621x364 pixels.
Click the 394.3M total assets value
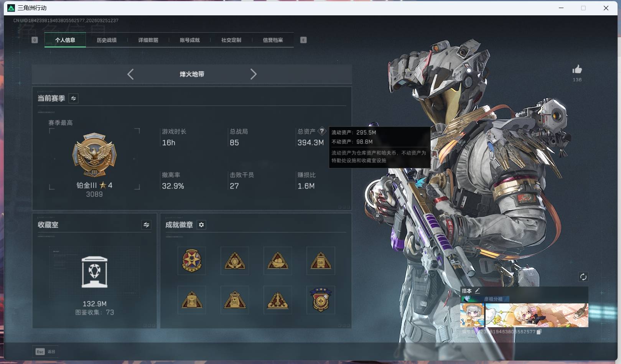311,143
